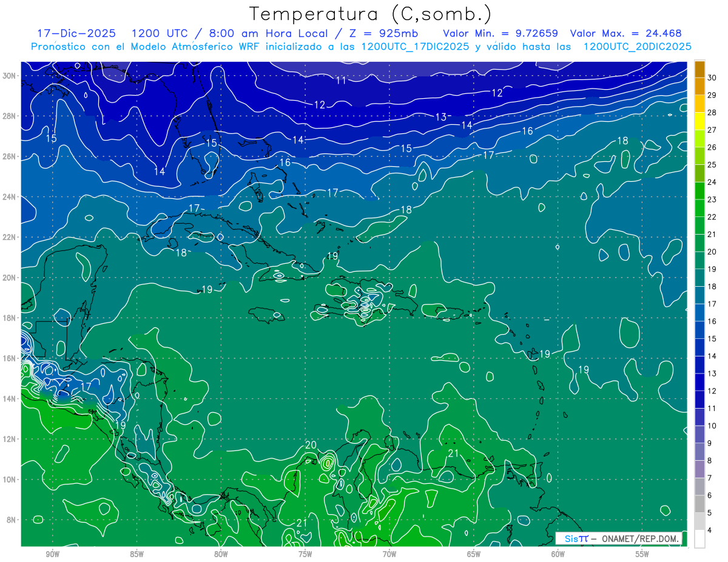Click the yellow swatch between 27 and 28 on the scale
728x562 pixels.
700,121
